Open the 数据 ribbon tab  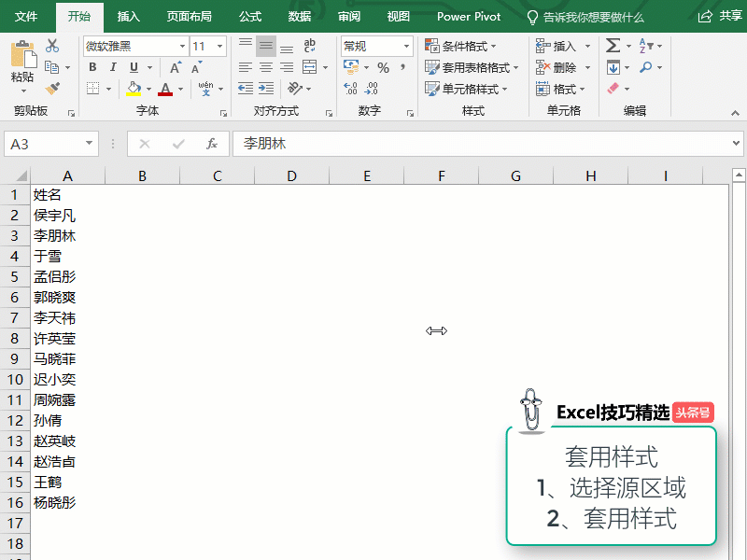click(x=300, y=16)
